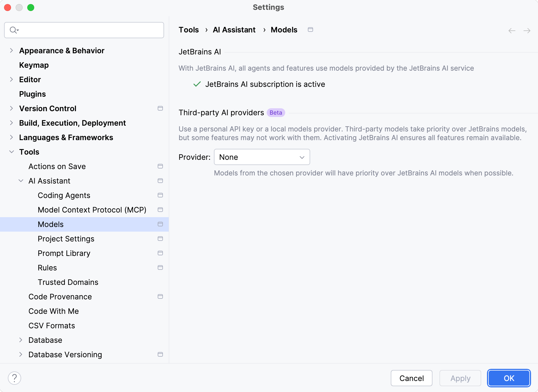Click project-level icon next to Coding Agents
538x392 pixels.
[160, 195]
